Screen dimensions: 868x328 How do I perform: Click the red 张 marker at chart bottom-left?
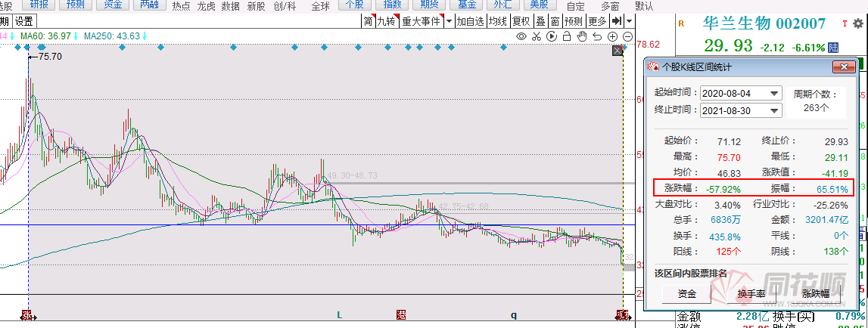click(26, 315)
